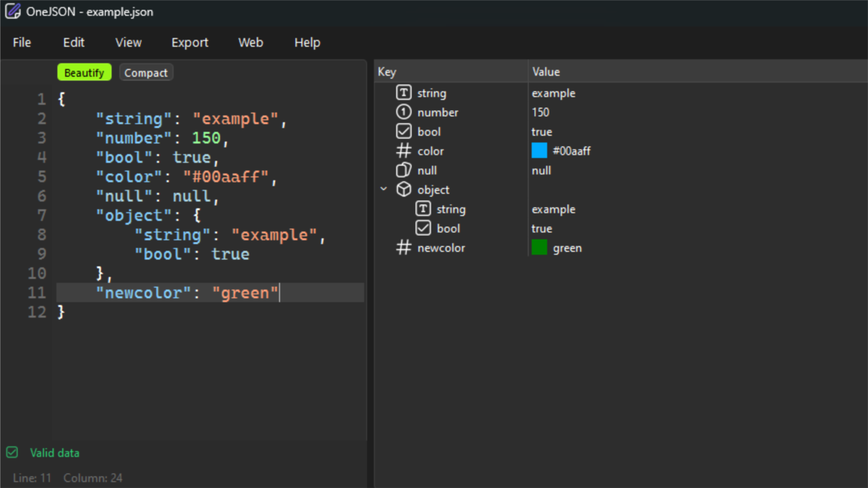Open the File menu
This screenshot has height=488, width=868.
(x=22, y=43)
